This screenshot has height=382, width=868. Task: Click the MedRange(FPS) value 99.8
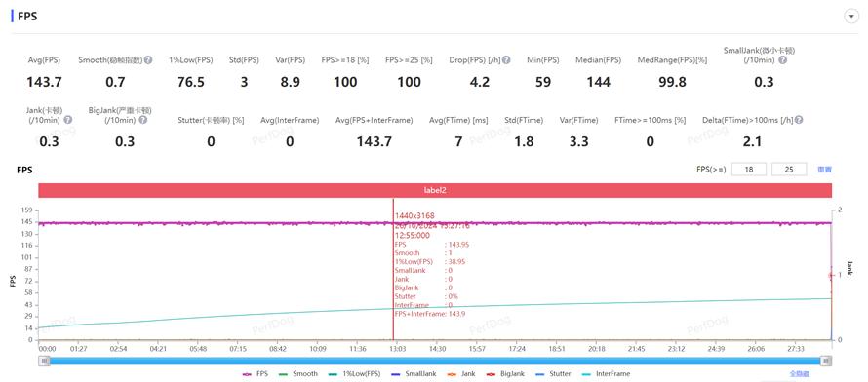point(672,83)
